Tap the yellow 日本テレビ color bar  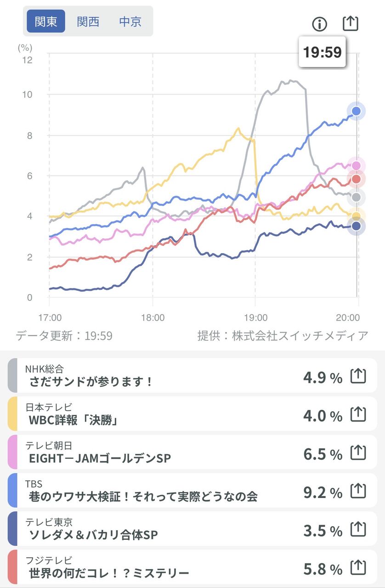[x=12, y=414]
